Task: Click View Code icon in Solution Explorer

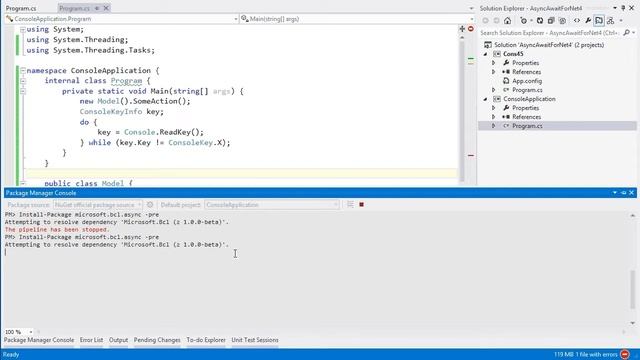Action: [x=577, y=21]
